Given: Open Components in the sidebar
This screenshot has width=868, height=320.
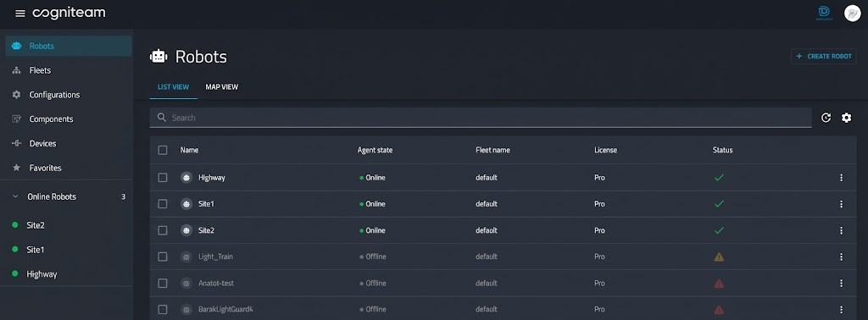Looking at the screenshot, I should [x=69, y=119].
